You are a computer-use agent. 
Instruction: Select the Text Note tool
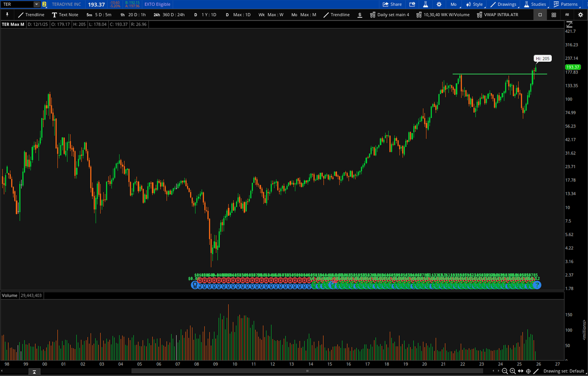click(64, 15)
